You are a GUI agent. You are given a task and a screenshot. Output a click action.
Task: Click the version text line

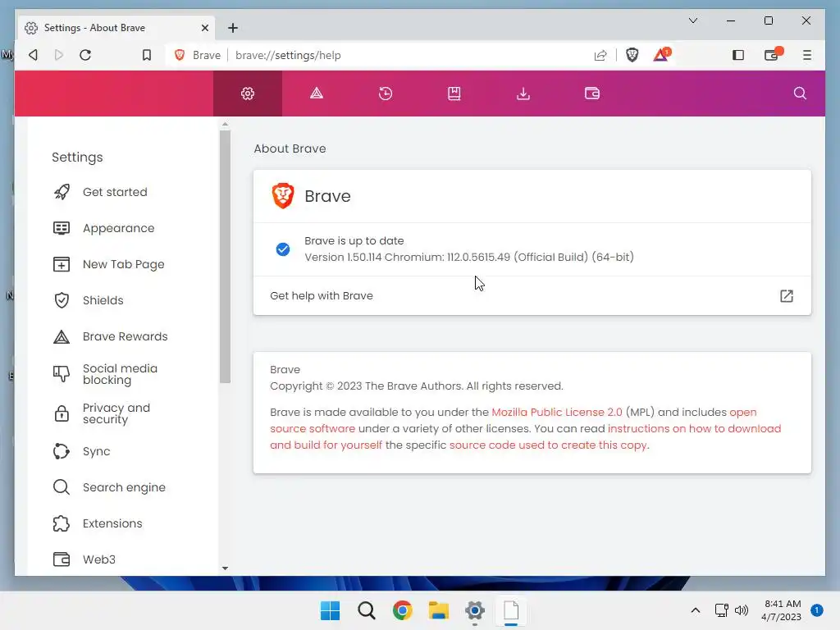(x=469, y=257)
